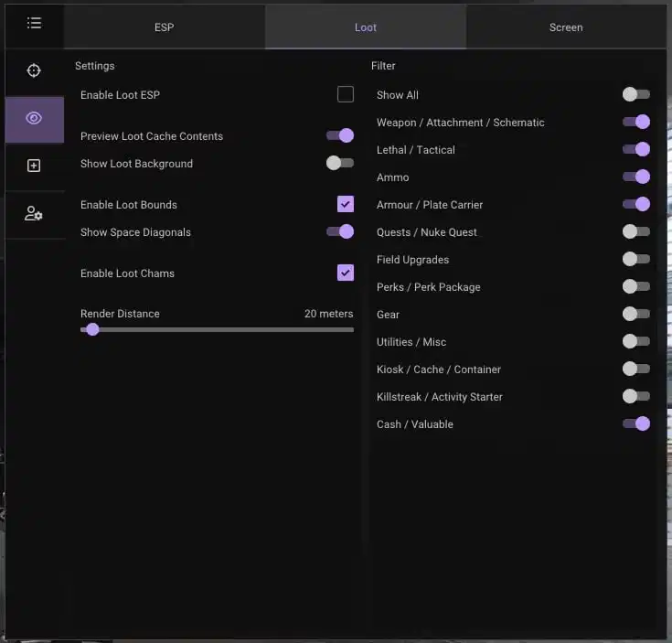Open the hamburger list menu icon
This screenshot has height=643, width=672.
pyautogui.click(x=35, y=23)
